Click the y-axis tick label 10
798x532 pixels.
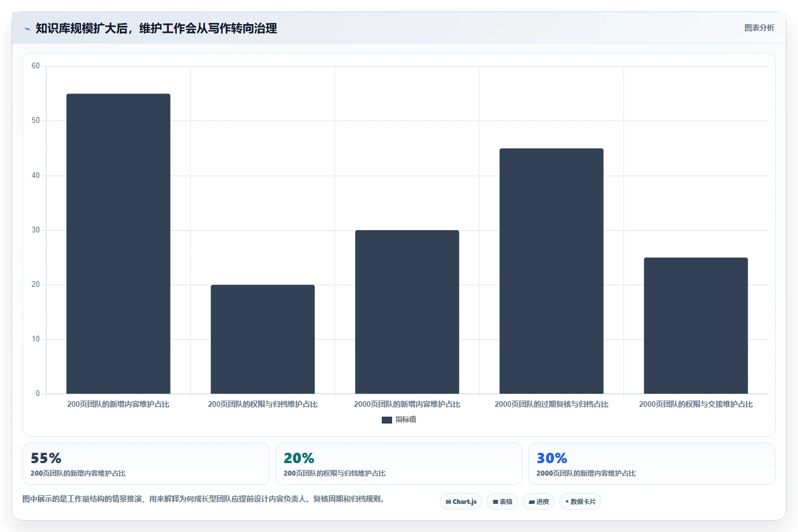point(36,339)
